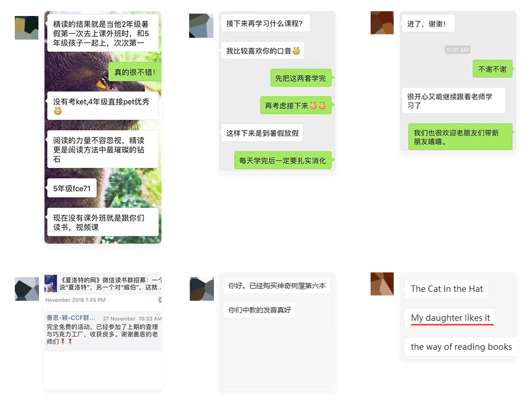Click the bottom-right brown mosaic avatar
Screen dimensions: 532x403
coord(382,284)
